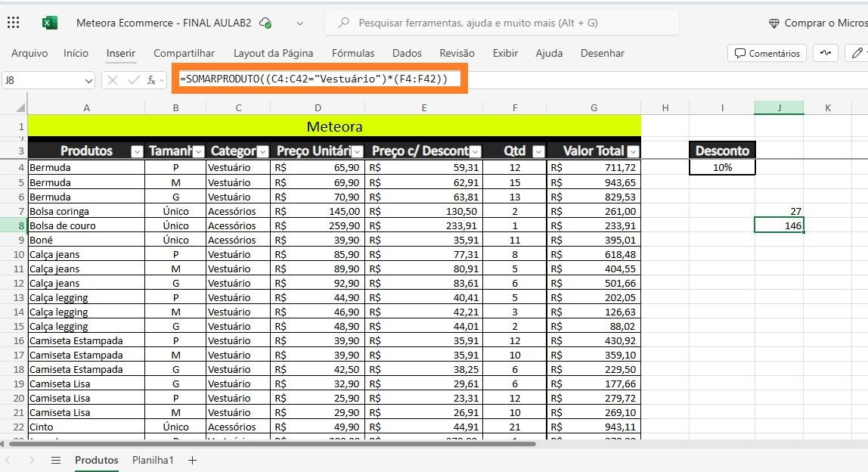This screenshot has height=472, width=868.
Task: Select the Desenhar tab
Action: tap(603, 53)
